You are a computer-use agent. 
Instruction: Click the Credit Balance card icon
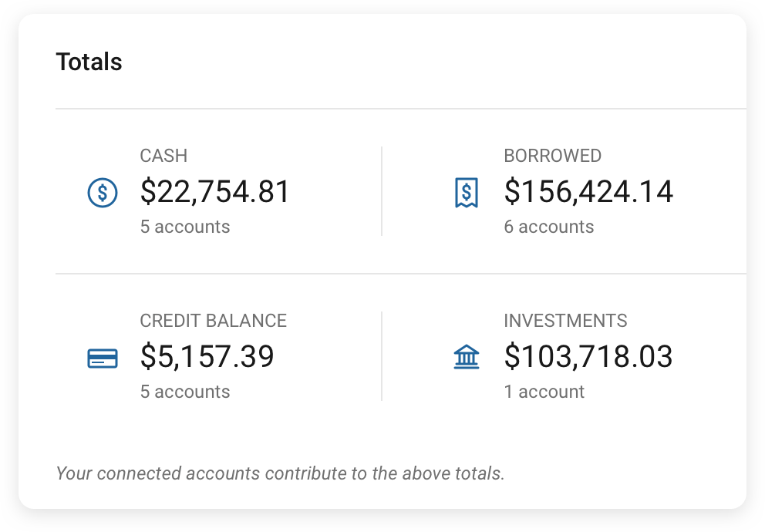(x=103, y=358)
